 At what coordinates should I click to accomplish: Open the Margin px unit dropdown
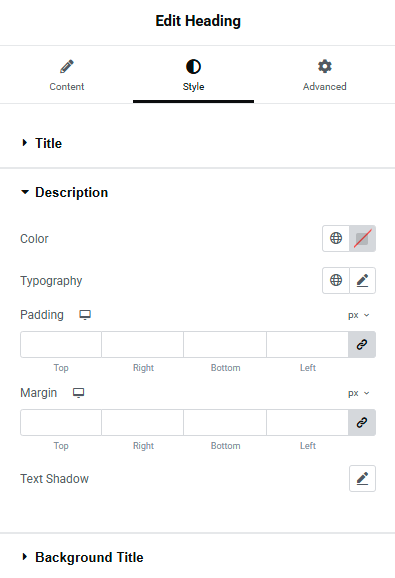pyautogui.click(x=359, y=393)
